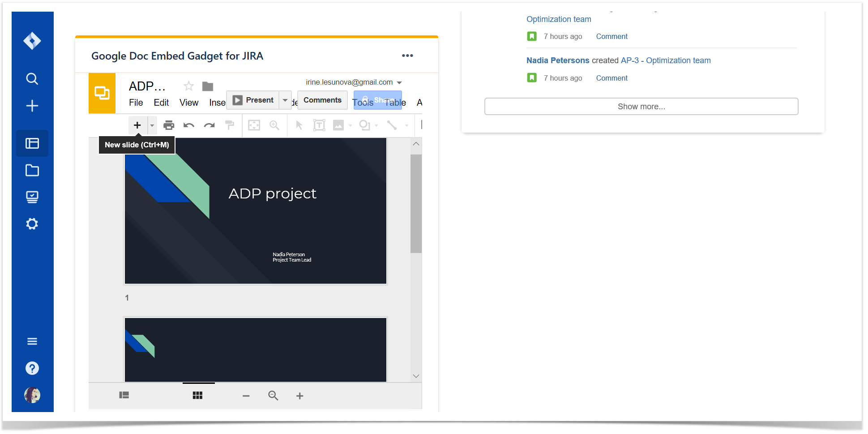The height and width of the screenshot is (434, 868).
Task: Open new slide layout dropdown arrow
Action: coord(152,125)
